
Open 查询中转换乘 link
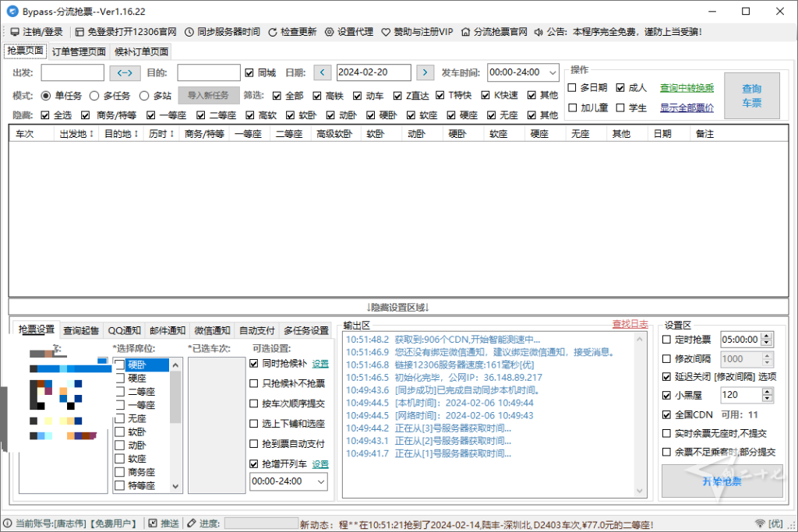click(687, 88)
